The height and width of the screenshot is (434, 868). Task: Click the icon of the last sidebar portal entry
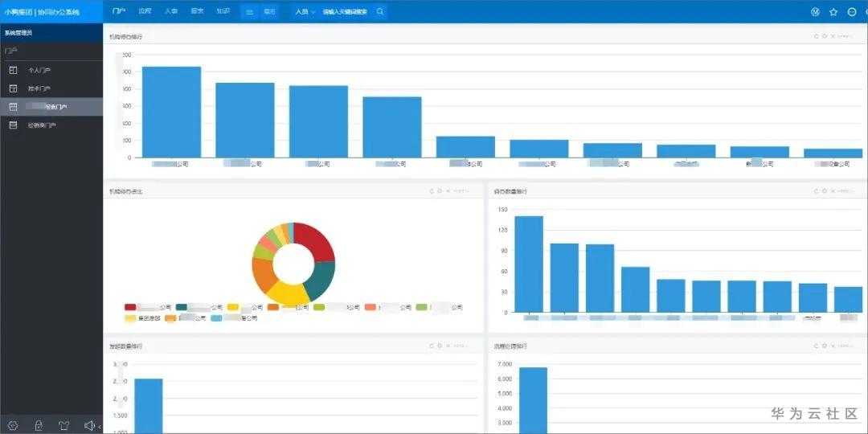(x=14, y=125)
